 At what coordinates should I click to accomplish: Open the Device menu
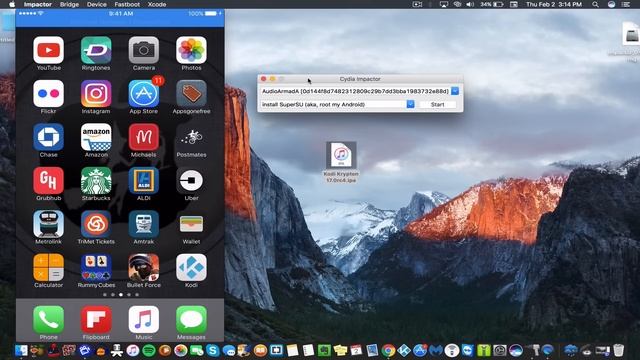pyautogui.click(x=96, y=4)
